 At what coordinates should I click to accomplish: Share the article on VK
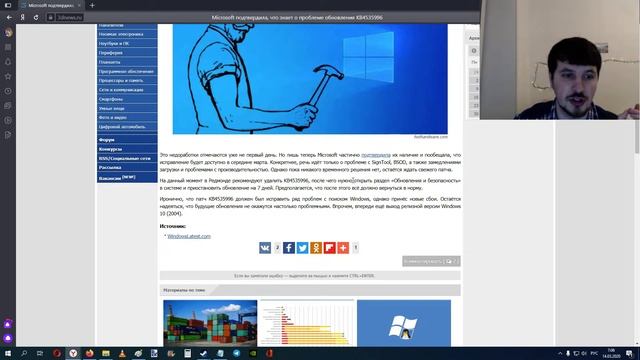[x=265, y=248]
